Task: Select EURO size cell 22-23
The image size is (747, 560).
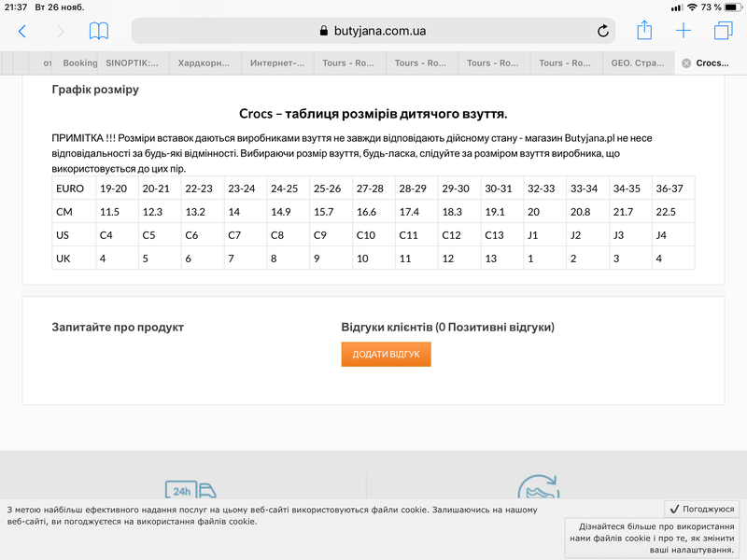Action: (x=203, y=189)
